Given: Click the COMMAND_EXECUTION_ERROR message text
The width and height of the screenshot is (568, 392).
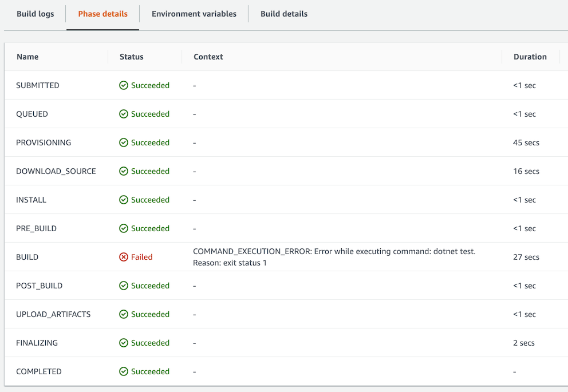Looking at the screenshot, I should (334, 252).
